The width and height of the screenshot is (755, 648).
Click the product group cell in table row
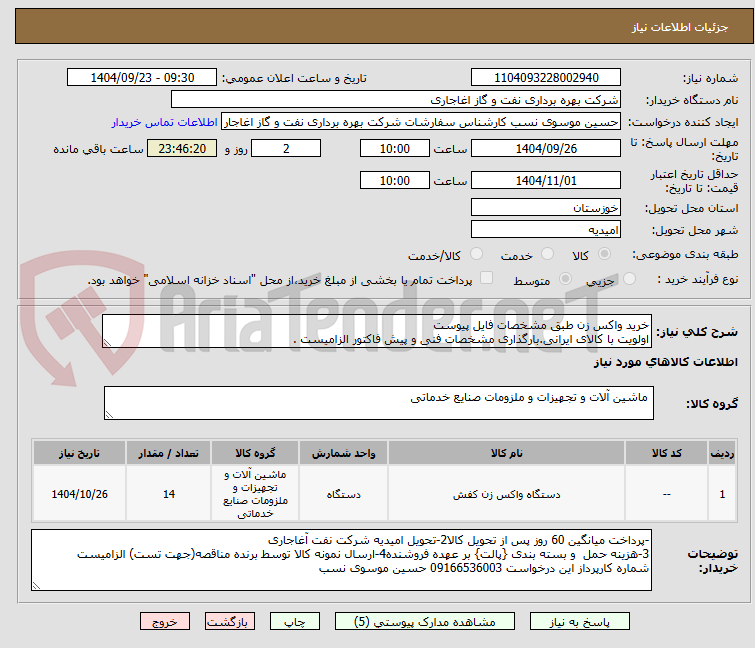point(255,494)
